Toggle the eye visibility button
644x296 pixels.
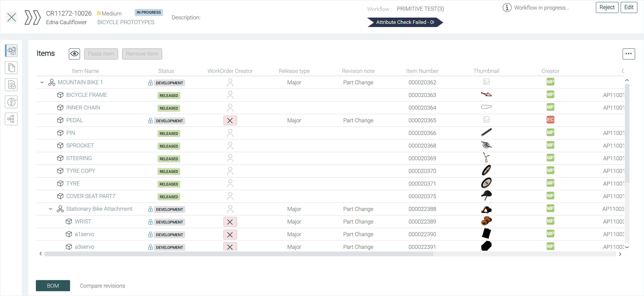tap(74, 54)
